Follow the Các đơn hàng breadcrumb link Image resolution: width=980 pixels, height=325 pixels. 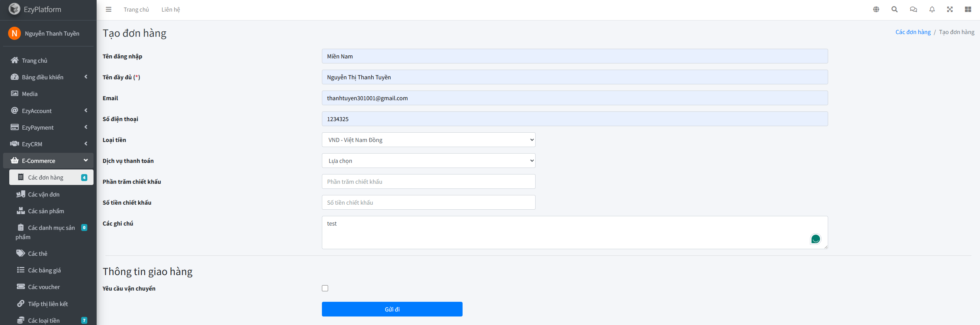(x=913, y=32)
